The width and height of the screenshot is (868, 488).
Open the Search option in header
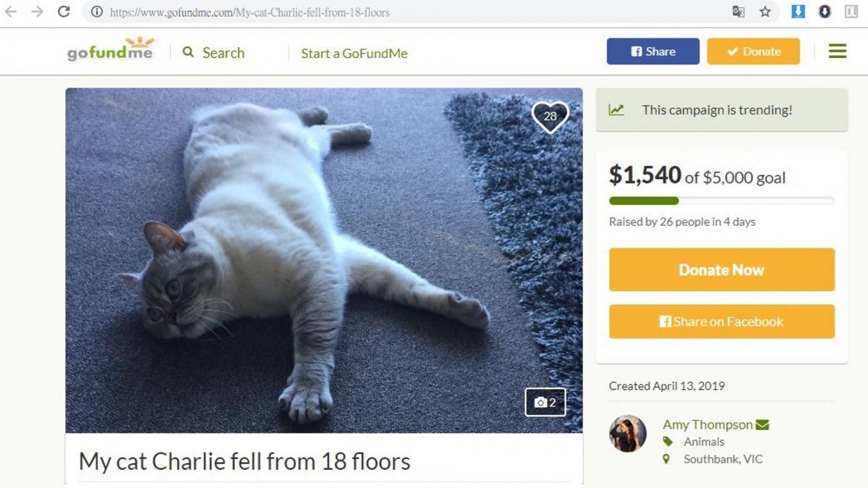point(214,53)
